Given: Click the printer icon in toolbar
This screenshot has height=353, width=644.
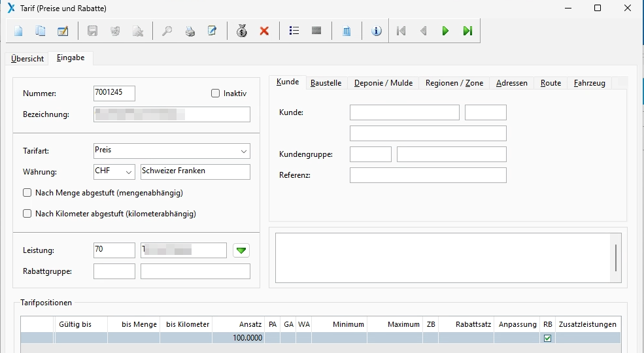Looking at the screenshot, I should pyautogui.click(x=190, y=31).
